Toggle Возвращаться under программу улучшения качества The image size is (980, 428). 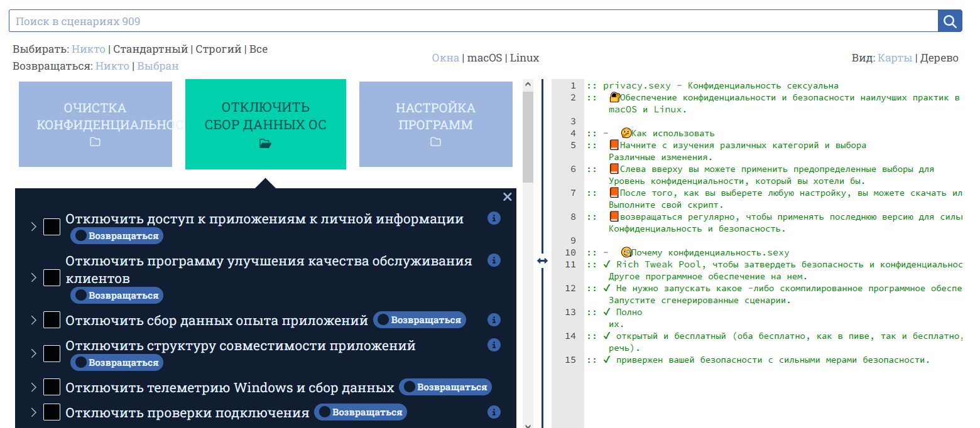(x=117, y=295)
